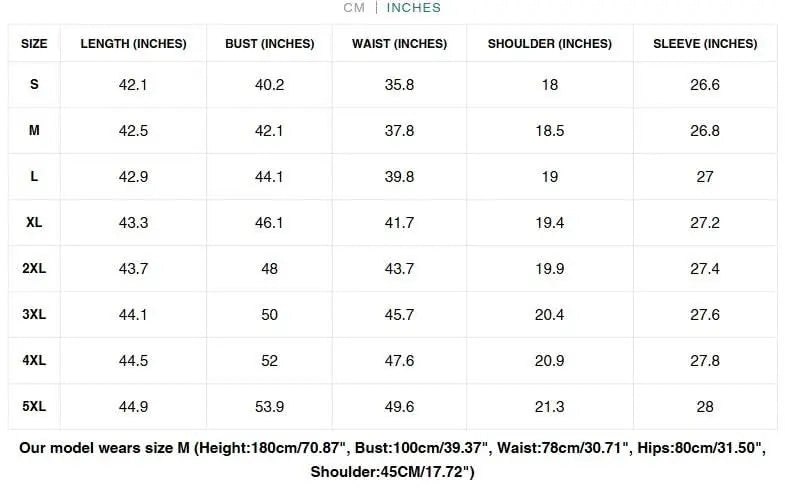Select the 2XL size row label

(34, 269)
